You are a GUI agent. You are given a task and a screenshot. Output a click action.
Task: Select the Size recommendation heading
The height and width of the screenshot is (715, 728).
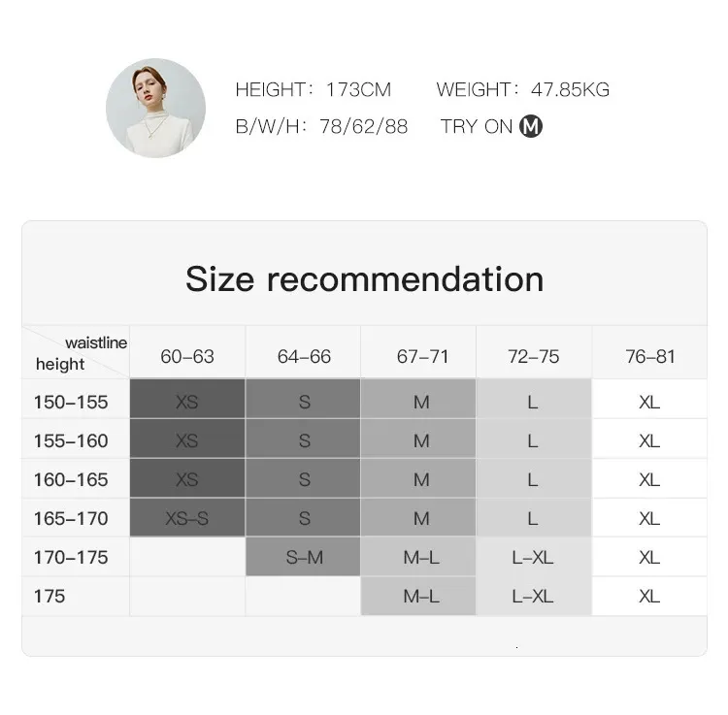364,279
